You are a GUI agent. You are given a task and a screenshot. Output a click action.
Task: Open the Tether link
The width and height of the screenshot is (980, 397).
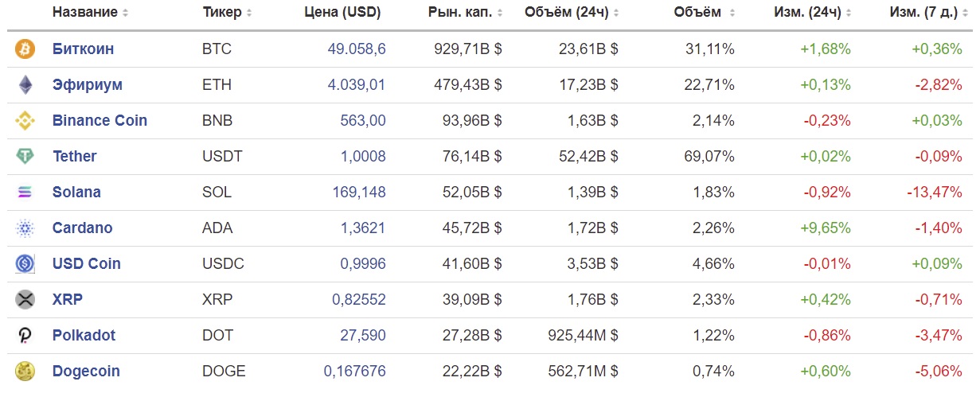[74, 157]
